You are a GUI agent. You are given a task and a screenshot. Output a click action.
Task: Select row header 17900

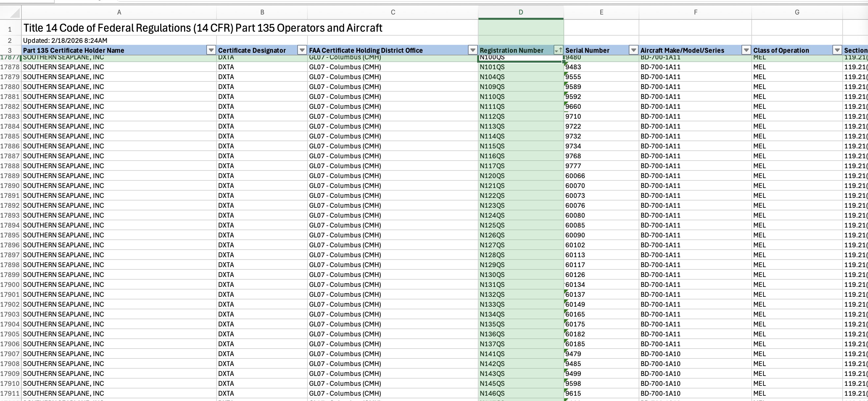pyautogui.click(x=10, y=284)
